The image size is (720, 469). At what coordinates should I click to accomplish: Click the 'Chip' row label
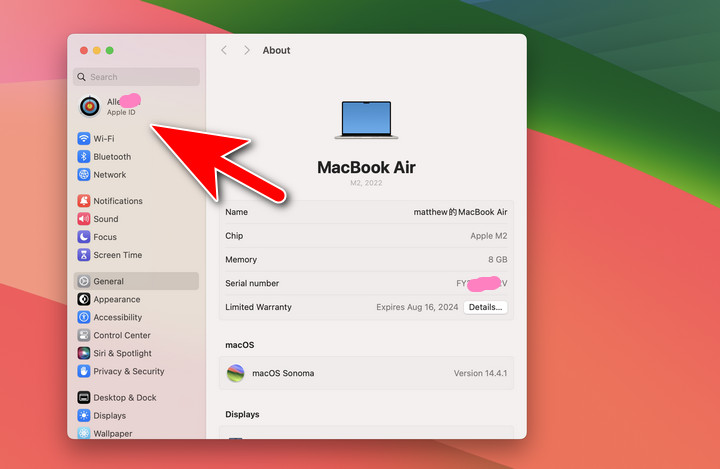pyautogui.click(x=234, y=236)
